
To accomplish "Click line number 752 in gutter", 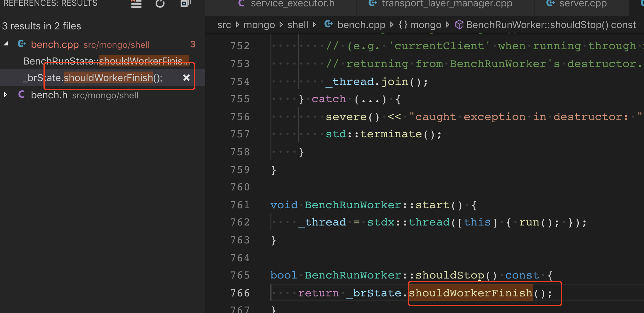I will coord(240,46).
